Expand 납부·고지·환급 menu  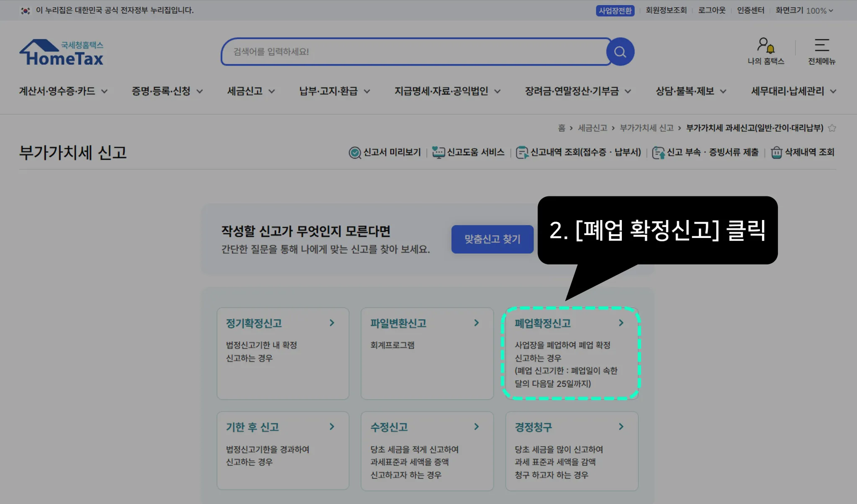pyautogui.click(x=334, y=91)
